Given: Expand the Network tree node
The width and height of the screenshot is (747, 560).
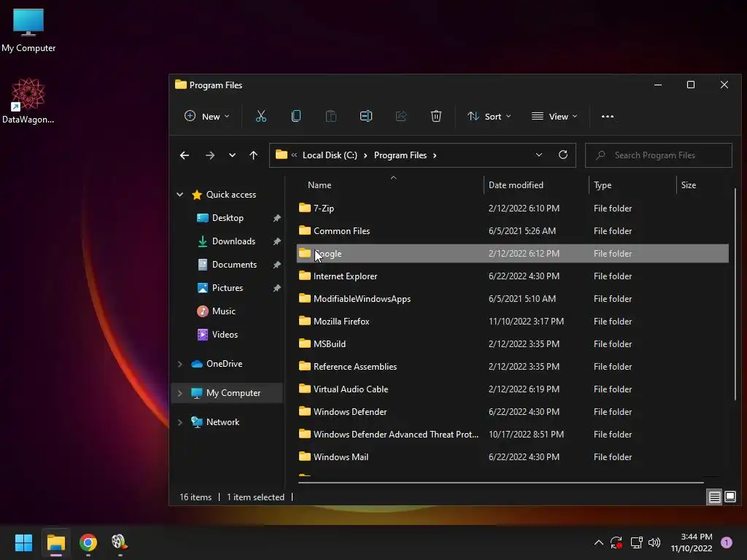Looking at the screenshot, I should 179,422.
